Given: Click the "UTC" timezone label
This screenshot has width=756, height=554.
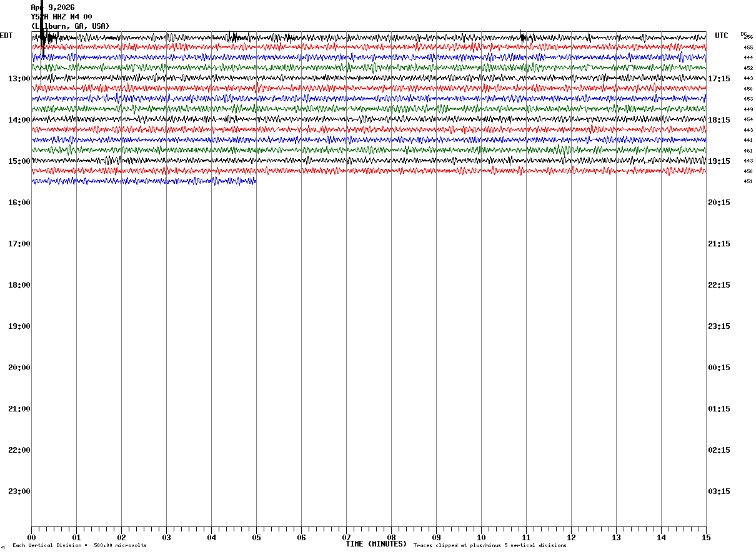Looking at the screenshot, I should [x=722, y=36].
